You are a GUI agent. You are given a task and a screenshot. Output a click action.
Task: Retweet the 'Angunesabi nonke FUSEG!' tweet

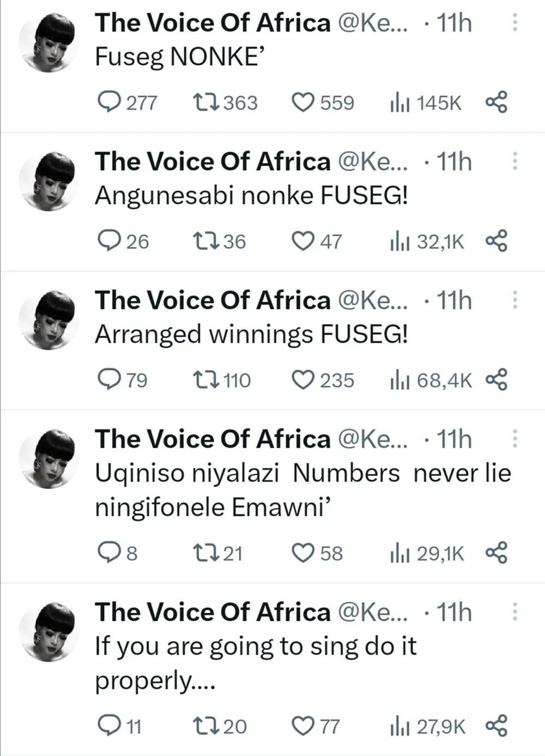pyautogui.click(x=206, y=241)
